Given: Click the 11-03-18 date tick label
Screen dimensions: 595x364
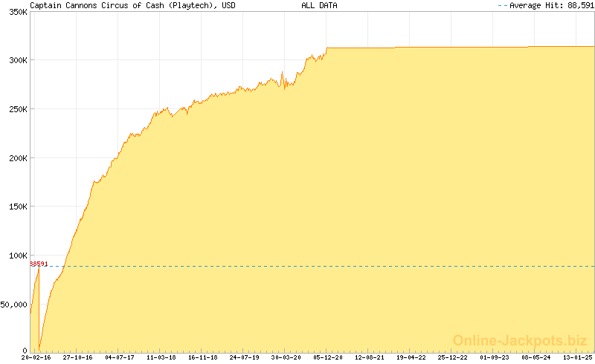Looking at the screenshot, I should [161, 357].
